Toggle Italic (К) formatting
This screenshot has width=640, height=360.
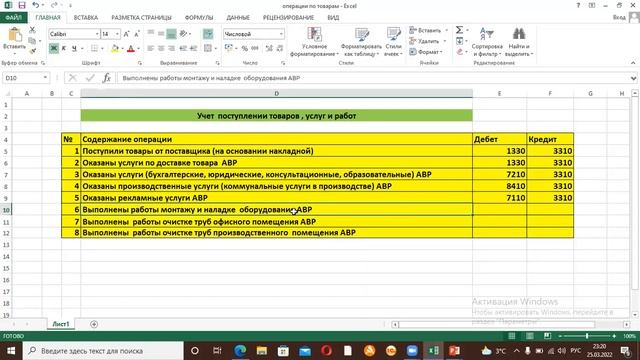pyautogui.click(x=64, y=49)
